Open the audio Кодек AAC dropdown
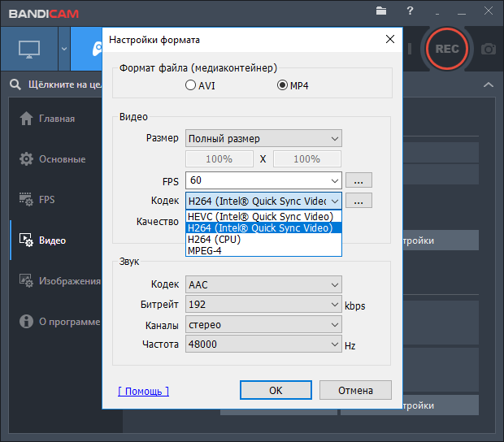Screen dimensions: 504x442 click(x=263, y=284)
